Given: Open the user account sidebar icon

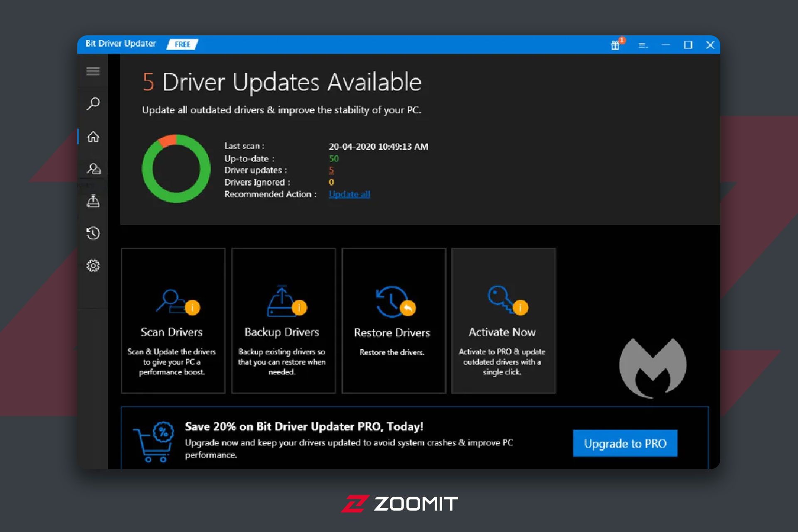Looking at the screenshot, I should click(94, 168).
